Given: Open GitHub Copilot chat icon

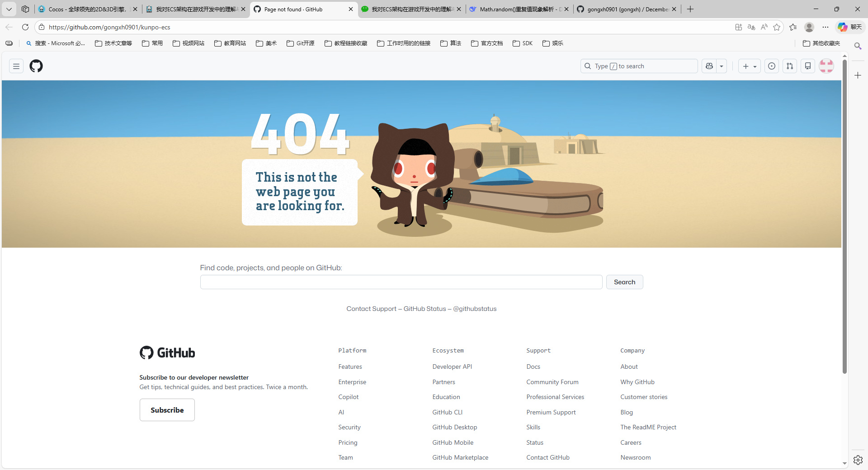Looking at the screenshot, I should pyautogui.click(x=709, y=66).
